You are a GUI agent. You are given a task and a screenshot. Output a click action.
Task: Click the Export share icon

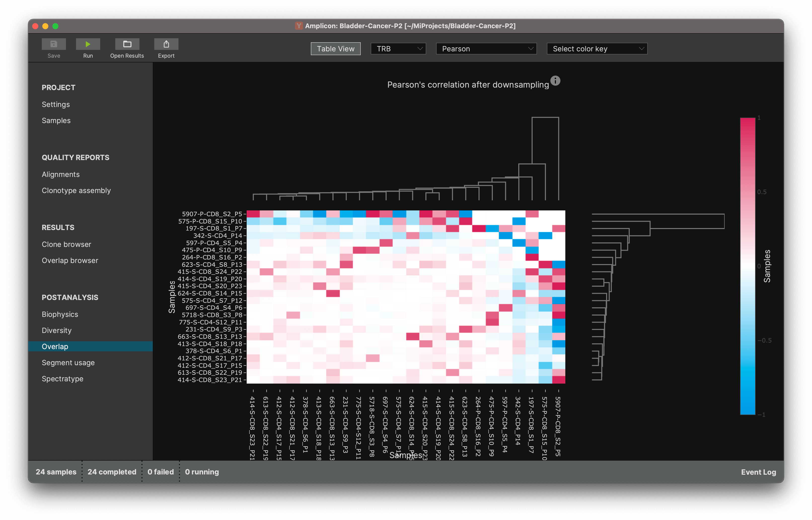coord(166,44)
